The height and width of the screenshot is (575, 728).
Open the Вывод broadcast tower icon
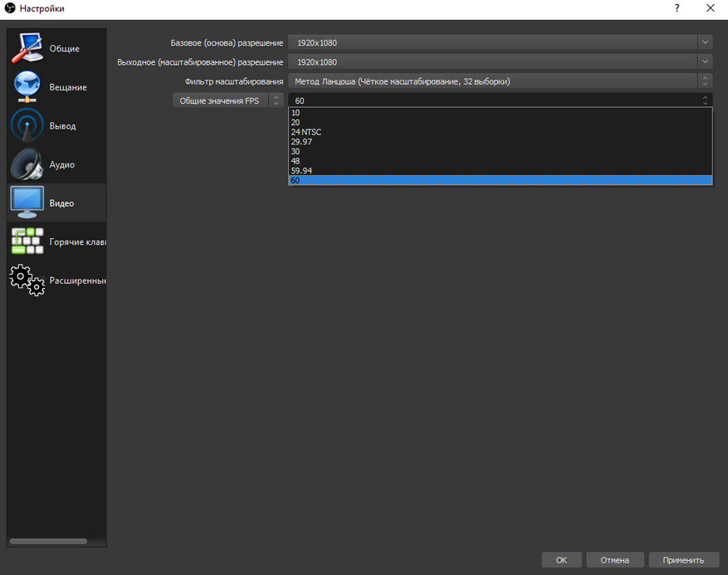[x=27, y=125]
